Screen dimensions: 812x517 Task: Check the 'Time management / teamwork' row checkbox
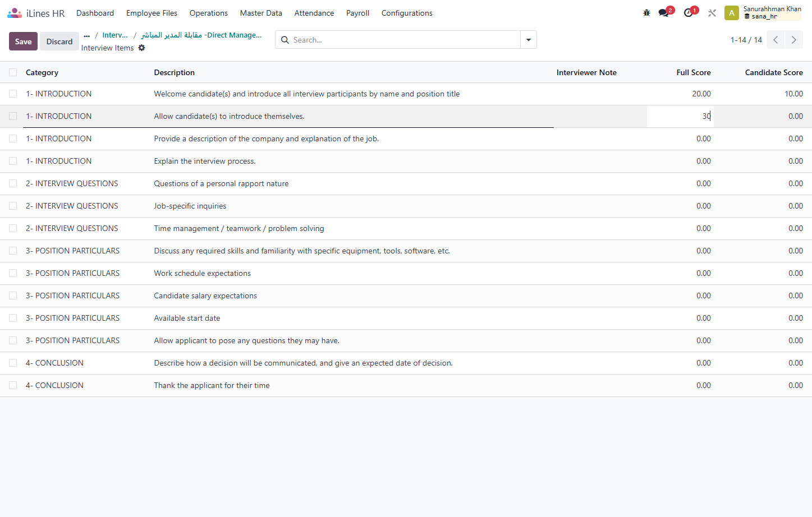[13, 228]
